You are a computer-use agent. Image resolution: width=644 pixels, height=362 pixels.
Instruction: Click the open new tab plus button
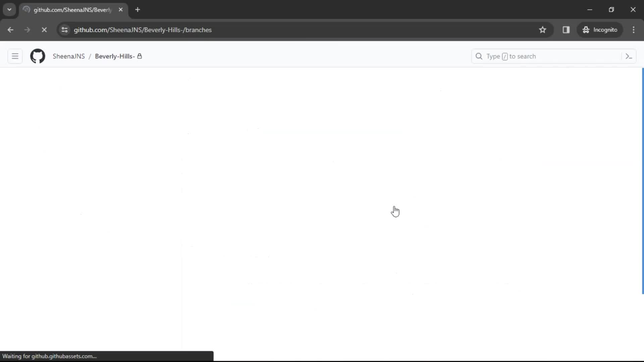tap(138, 10)
